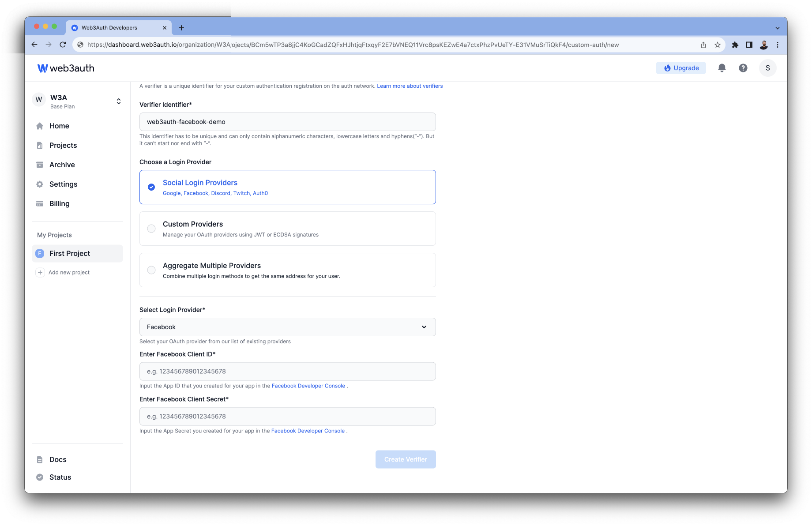
Task: Open the Select Login Provider dropdown
Action: [288, 327]
